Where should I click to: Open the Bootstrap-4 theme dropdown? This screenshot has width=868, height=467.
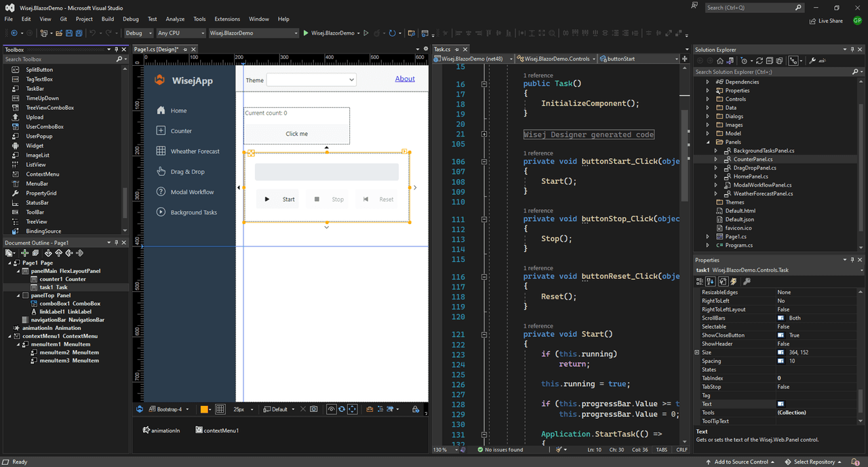(170, 409)
